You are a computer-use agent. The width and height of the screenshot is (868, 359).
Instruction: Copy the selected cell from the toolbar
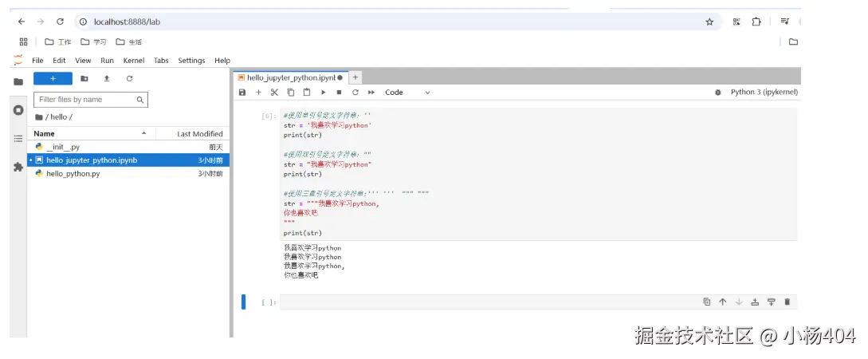(291, 93)
